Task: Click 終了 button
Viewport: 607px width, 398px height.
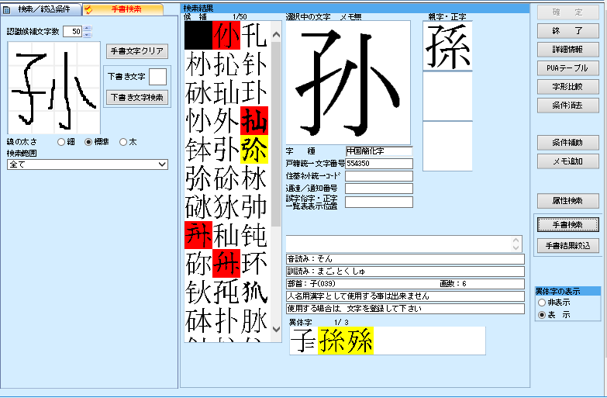Action: (568, 31)
